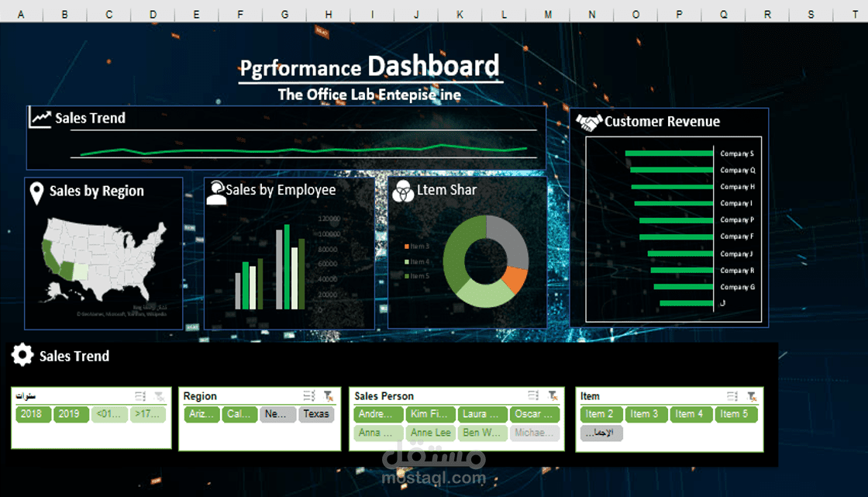Toggle multi-select in the Region slicer
The image size is (868, 497).
pos(309,395)
